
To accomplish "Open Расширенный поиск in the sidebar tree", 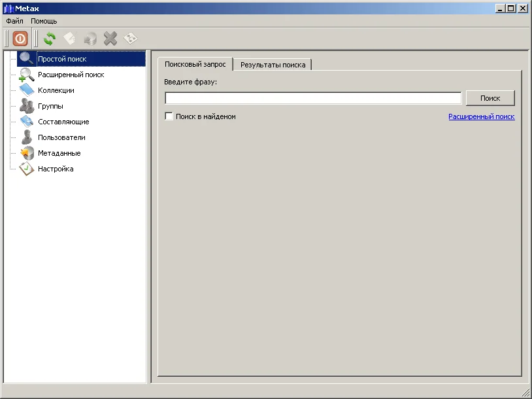I will click(71, 75).
